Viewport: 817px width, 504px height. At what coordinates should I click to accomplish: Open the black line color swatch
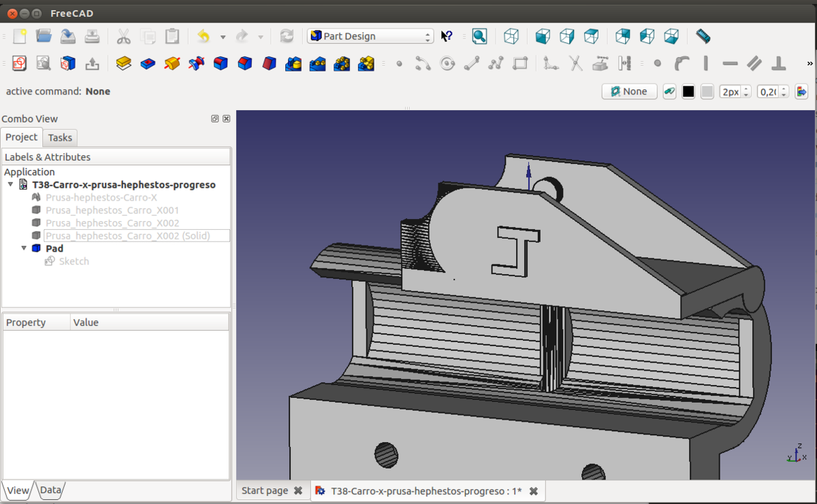pos(688,91)
